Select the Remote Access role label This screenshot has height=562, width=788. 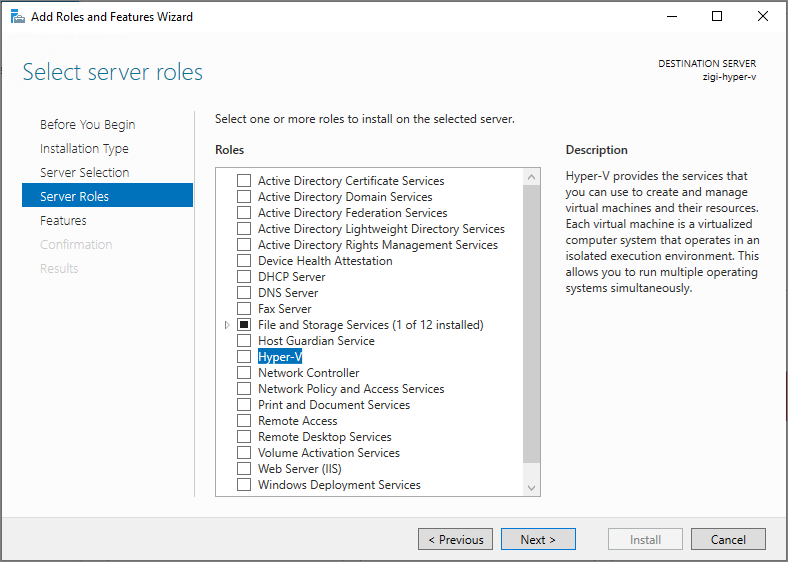(x=298, y=421)
